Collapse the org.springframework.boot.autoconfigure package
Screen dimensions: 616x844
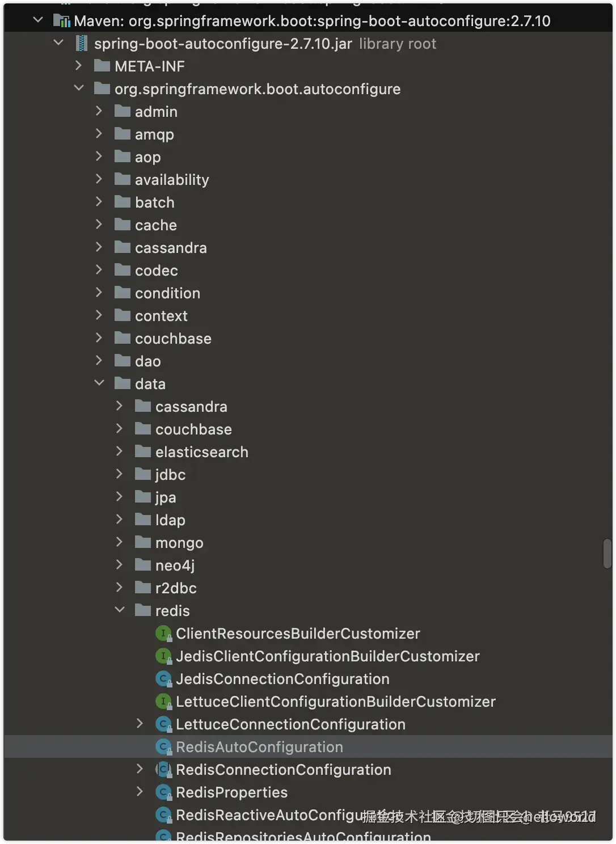[x=79, y=88]
